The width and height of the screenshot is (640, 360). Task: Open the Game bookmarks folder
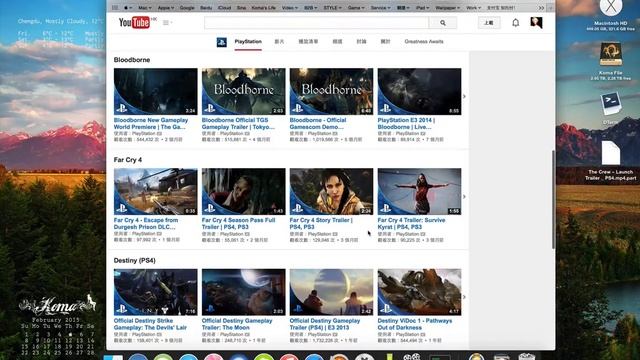point(356,8)
